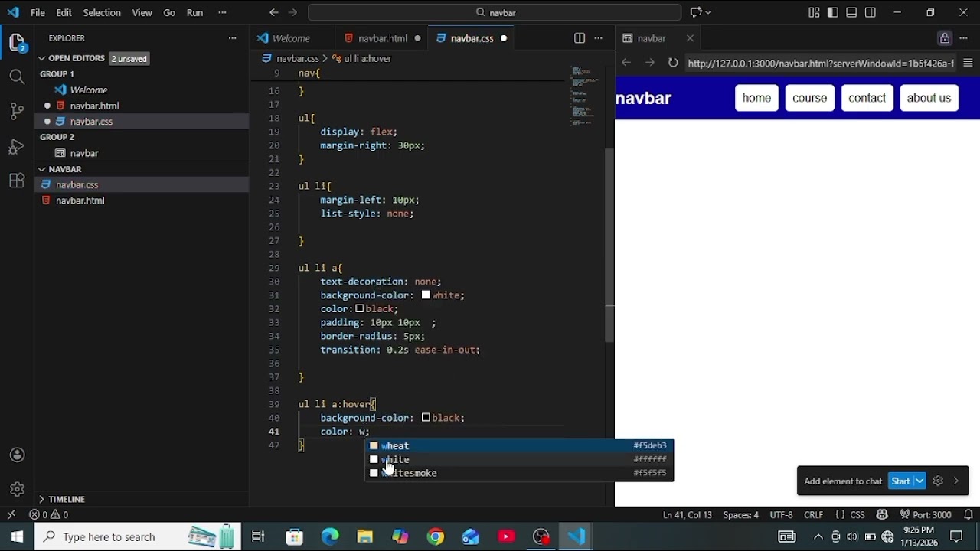
Task: Toggle the bottom panel
Action: click(x=851, y=12)
